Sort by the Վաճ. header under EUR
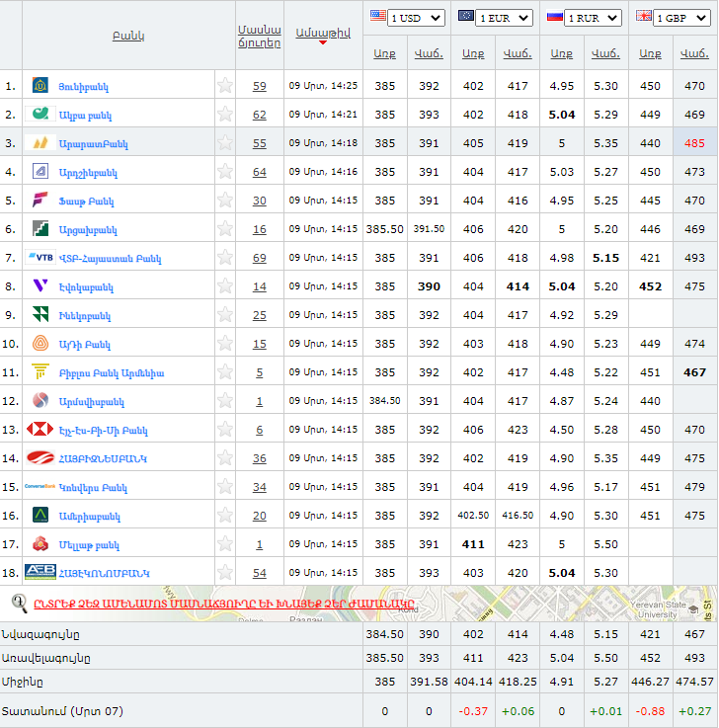 pyautogui.click(x=518, y=54)
